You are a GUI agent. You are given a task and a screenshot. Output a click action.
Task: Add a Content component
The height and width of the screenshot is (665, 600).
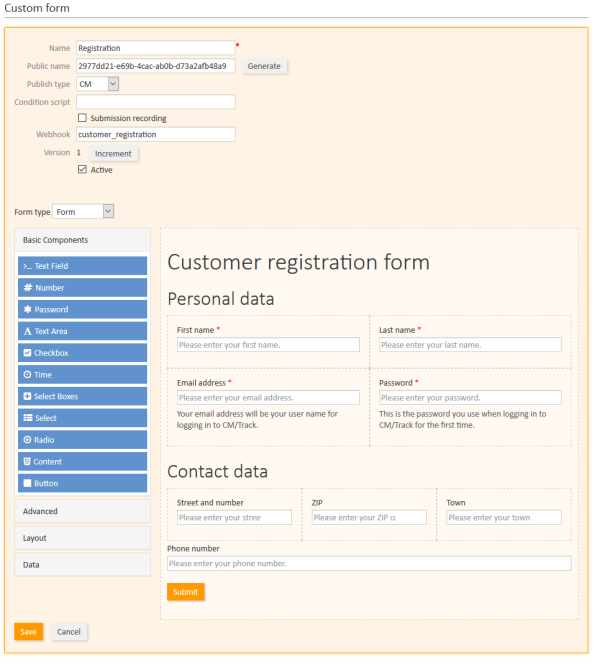tap(82, 461)
